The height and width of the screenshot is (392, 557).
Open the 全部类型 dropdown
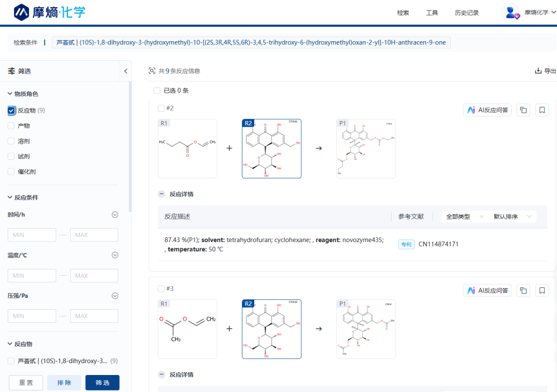pyautogui.click(x=464, y=217)
